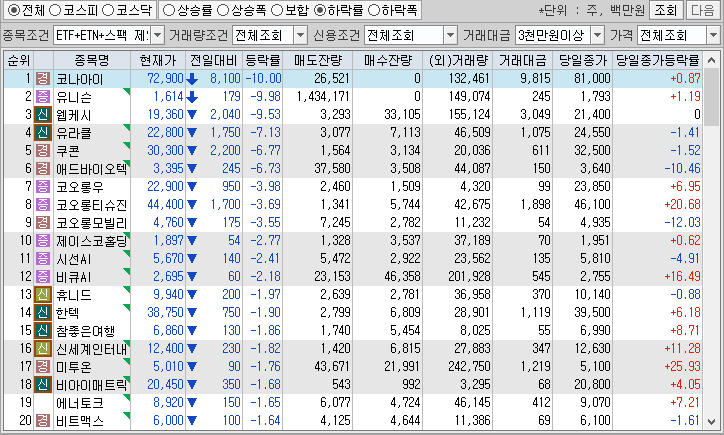Click the 증 badge icon for 제이스코홀딩

tap(43, 241)
